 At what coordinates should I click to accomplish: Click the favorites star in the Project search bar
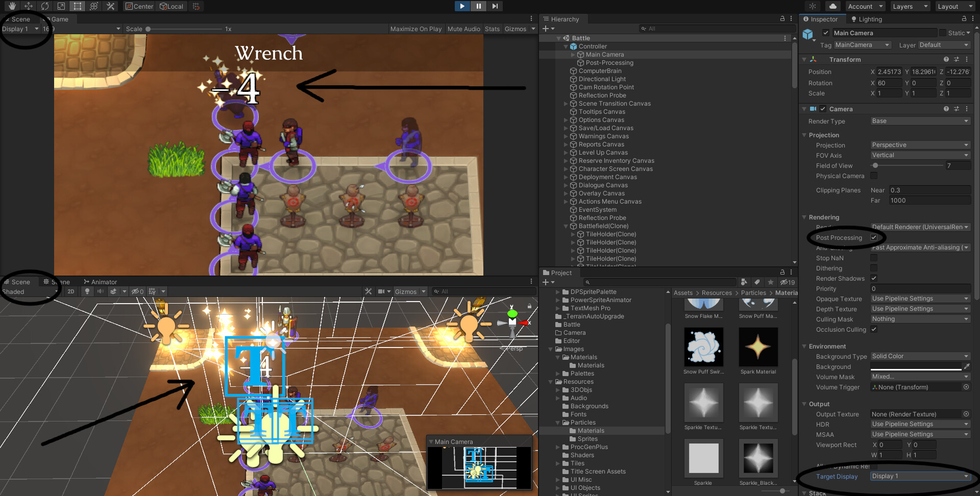[x=771, y=282]
